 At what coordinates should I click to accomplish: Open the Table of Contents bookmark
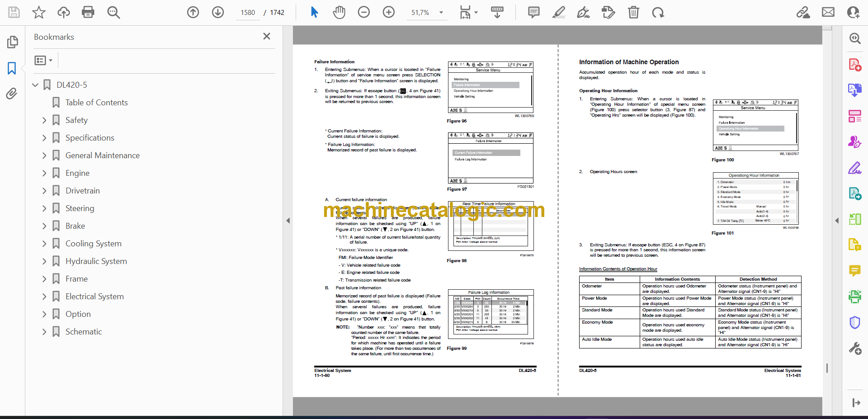click(96, 103)
